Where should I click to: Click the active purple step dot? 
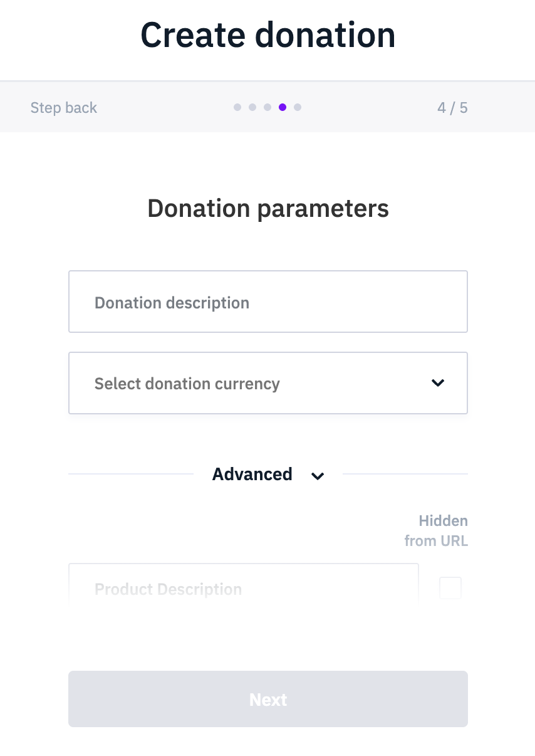point(283,107)
